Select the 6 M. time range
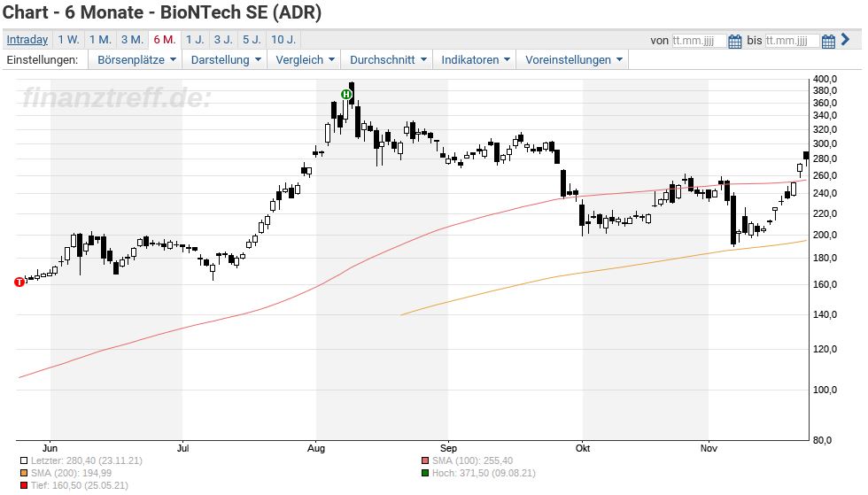Image resolution: width=868 pixels, height=495 pixels. click(x=165, y=40)
